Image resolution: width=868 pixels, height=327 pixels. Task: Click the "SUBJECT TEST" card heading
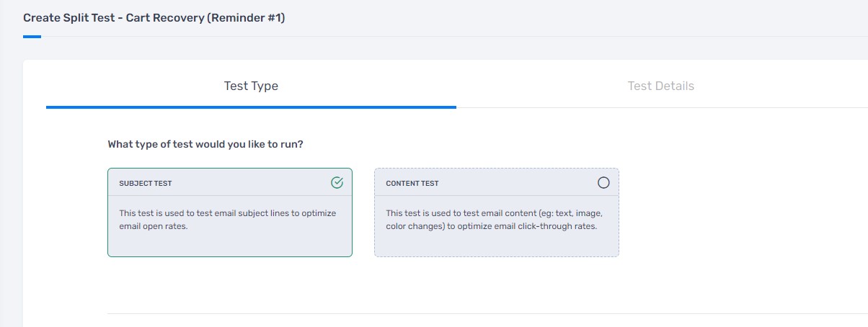tap(146, 184)
